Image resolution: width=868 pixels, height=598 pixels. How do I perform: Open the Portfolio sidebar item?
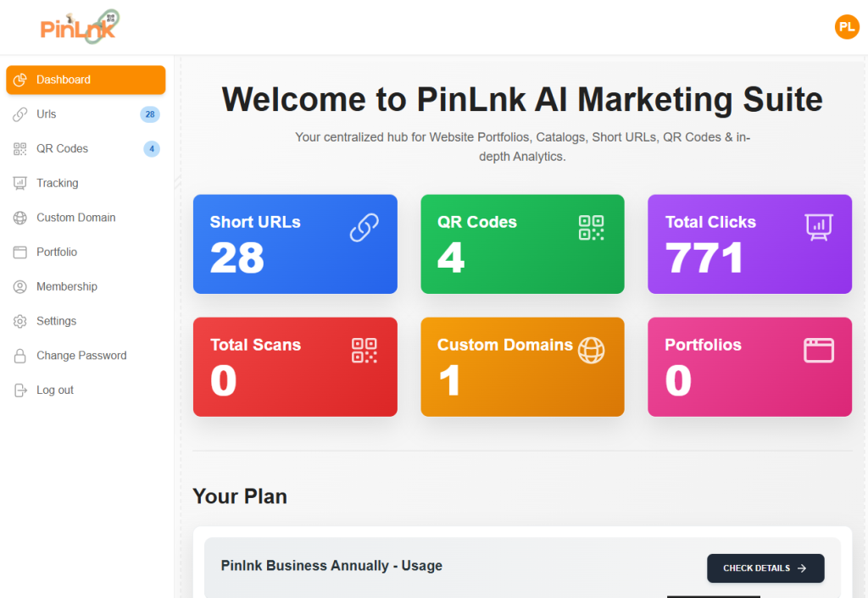click(x=86, y=252)
